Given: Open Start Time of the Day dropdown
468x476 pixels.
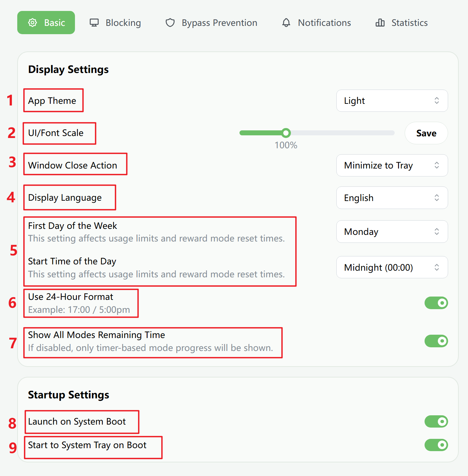Looking at the screenshot, I should [392, 267].
